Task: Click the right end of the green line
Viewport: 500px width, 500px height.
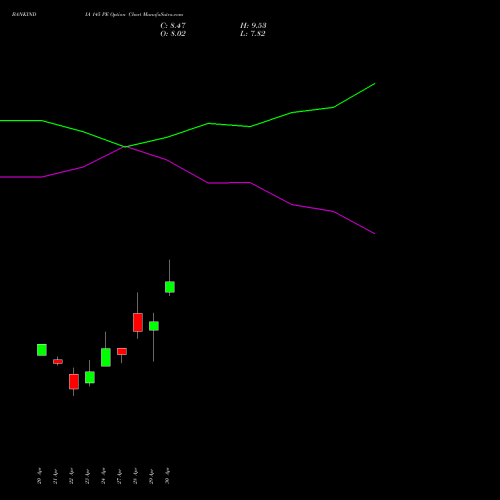Action: [x=375, y=84]
